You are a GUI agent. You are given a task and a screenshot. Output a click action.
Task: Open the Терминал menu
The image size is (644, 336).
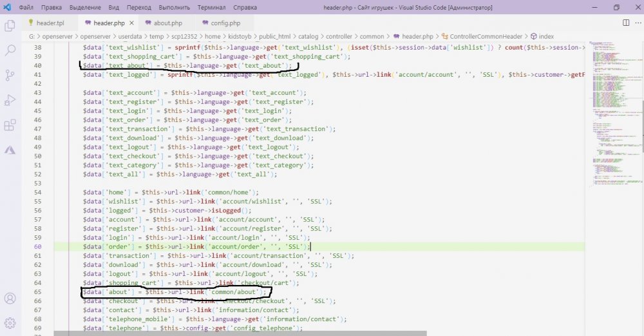pos(211,7)
